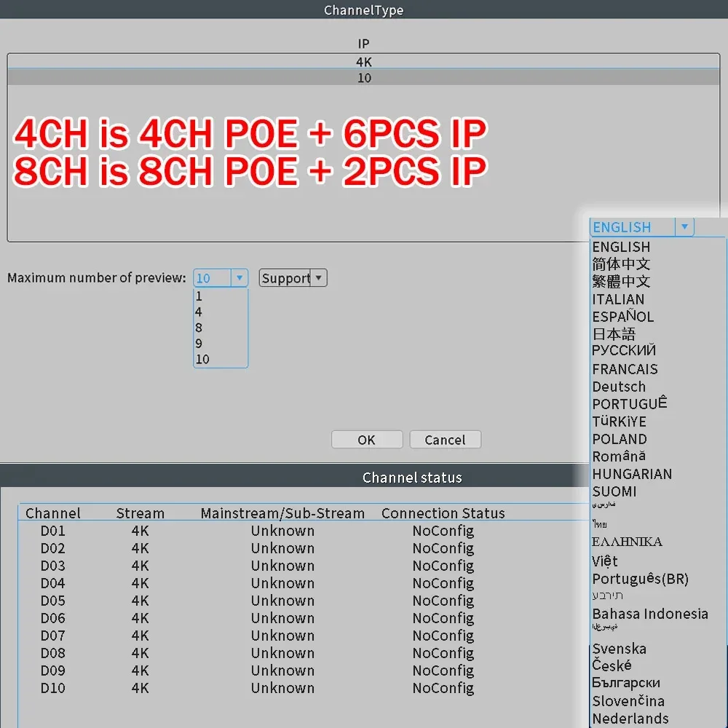The height and width of the screenshot is (728, 728).
Task: Click the Connection Status column header
Action: (443, 513)
